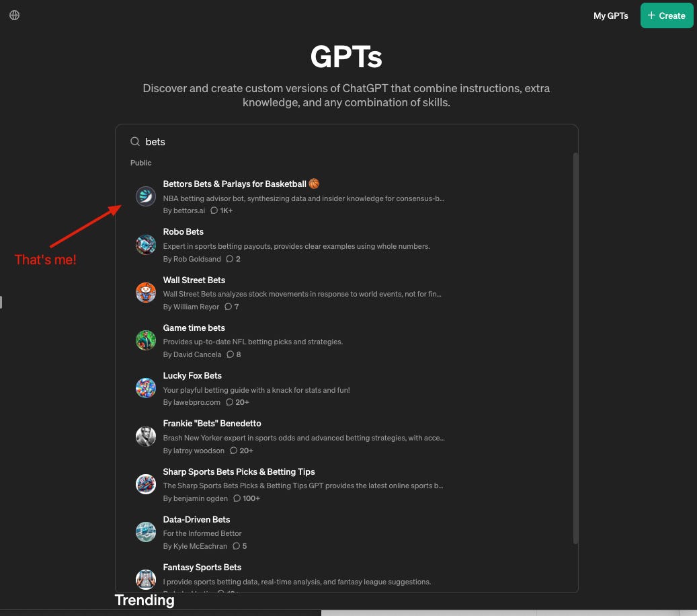Screen dimensions: 697x616
Task: Select the 'Robo Bets' result title
Action: [x=183, y=232]
